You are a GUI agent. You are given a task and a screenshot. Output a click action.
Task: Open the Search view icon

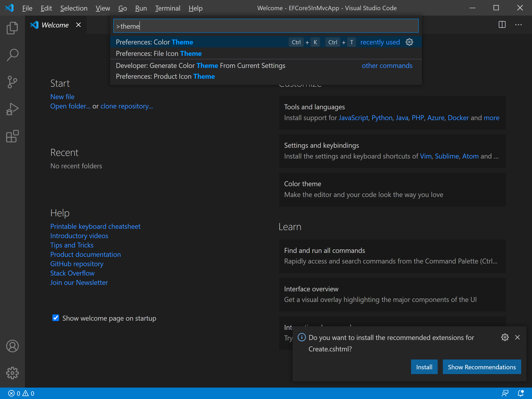(12, 55)
